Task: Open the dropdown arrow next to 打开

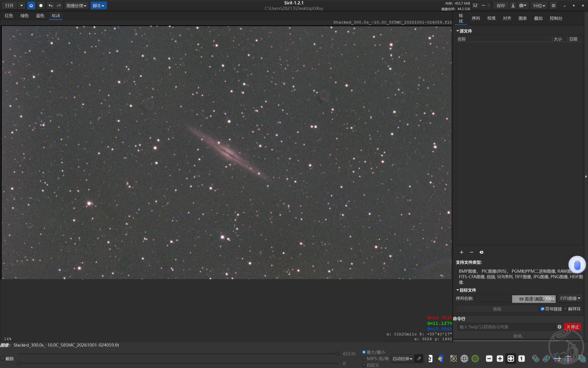Action: (21, 6)
